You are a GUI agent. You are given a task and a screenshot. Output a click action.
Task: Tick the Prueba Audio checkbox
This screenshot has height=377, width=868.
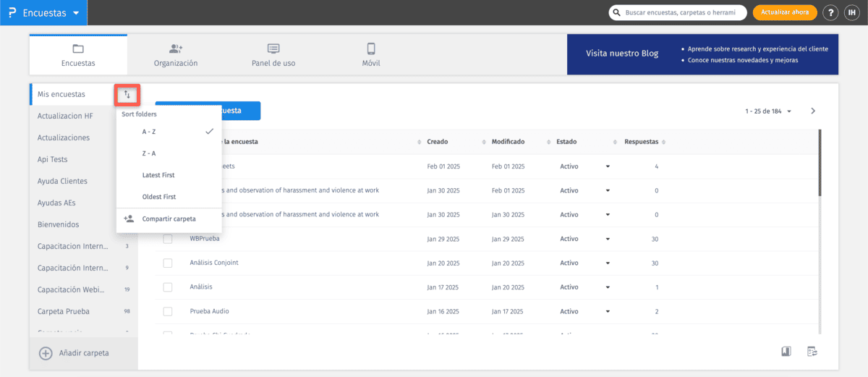point(168,311)
